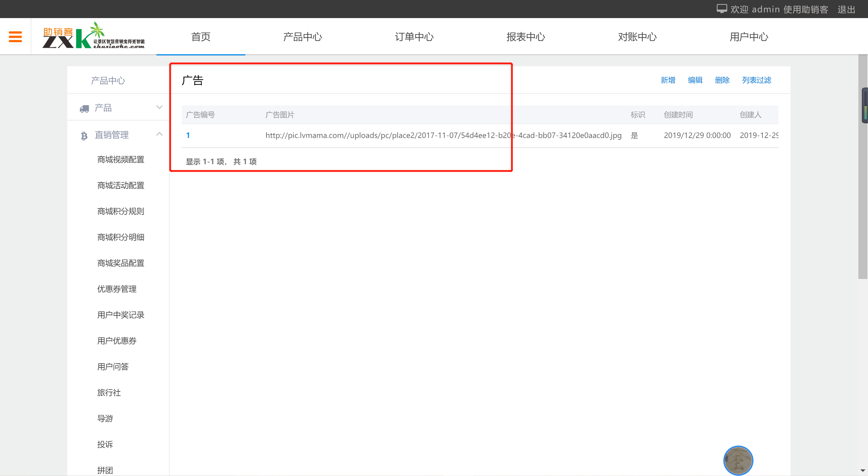Open the 报表中心 section
Viewport: 868px width, 476px height.
tap(526, 37)
